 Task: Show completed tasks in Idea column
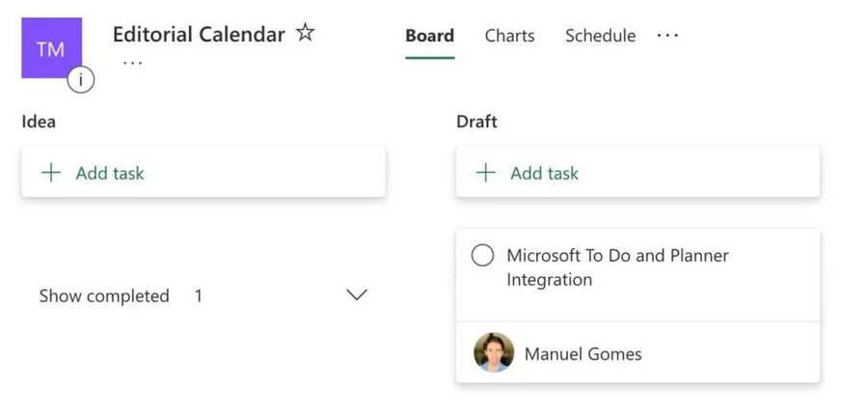pos(104,296)
